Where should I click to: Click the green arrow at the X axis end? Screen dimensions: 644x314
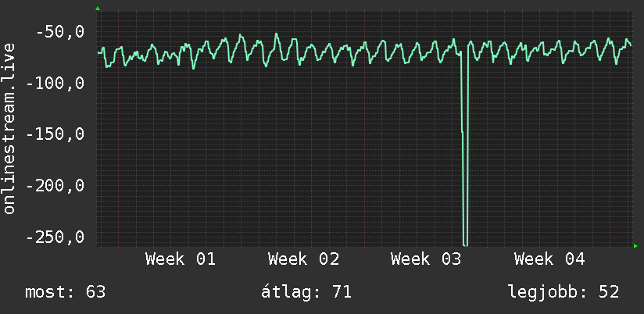click(x=635, y=246)
